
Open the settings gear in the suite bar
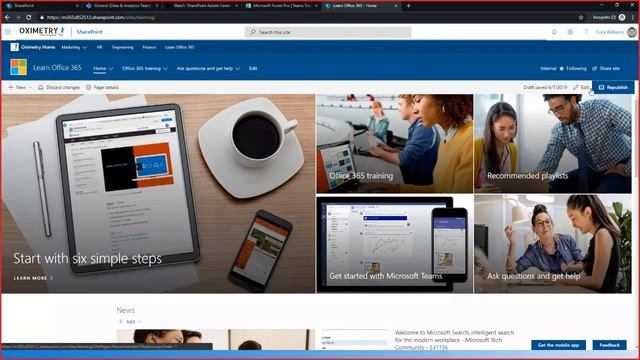point(570,32)
